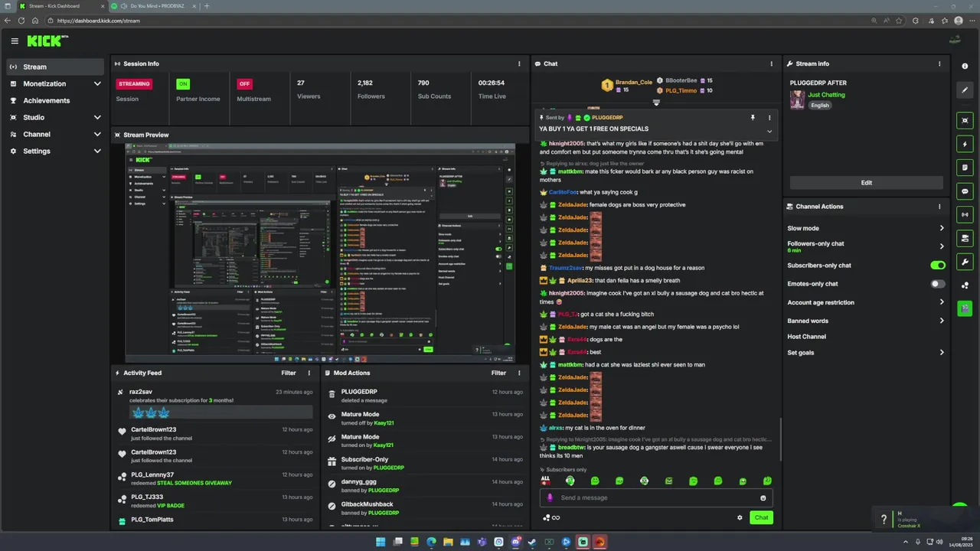Expand Channel sidebar section
The width and height of the screenshot is (980, 551).
97,134
